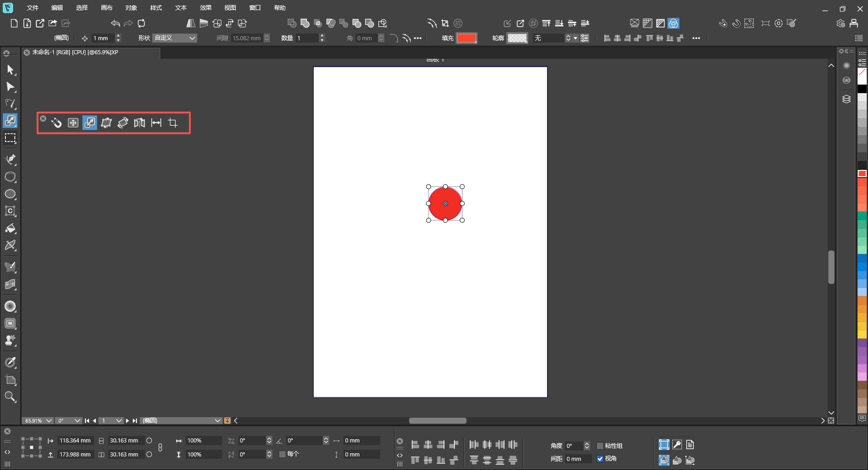Click the mirror tool in floating toolbar
868x470 pixels.
click(x=139, y=123)
